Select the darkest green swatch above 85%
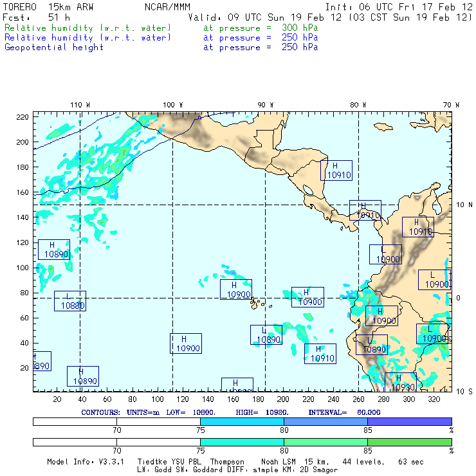 409,443
